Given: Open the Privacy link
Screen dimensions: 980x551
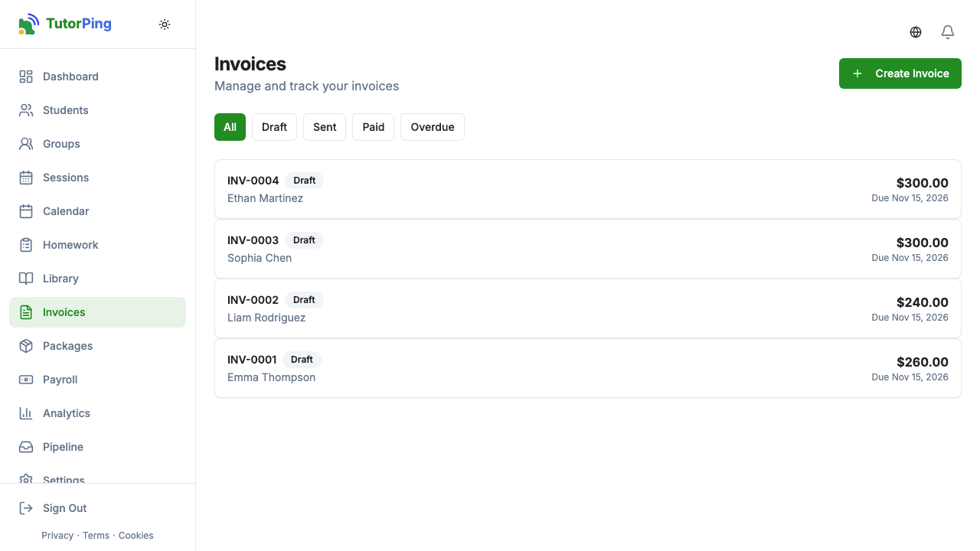Looking at the screenshot, I should [x=57, y=536].
